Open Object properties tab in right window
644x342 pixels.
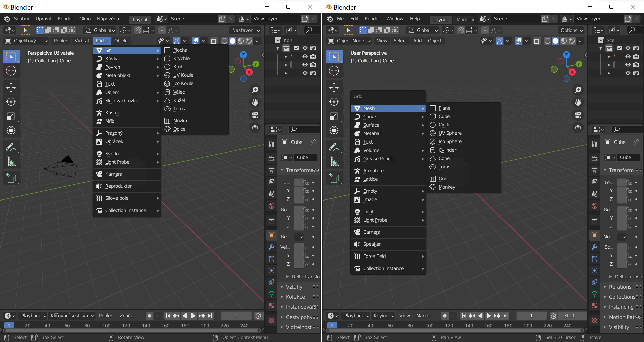click(x=594, y=235)
